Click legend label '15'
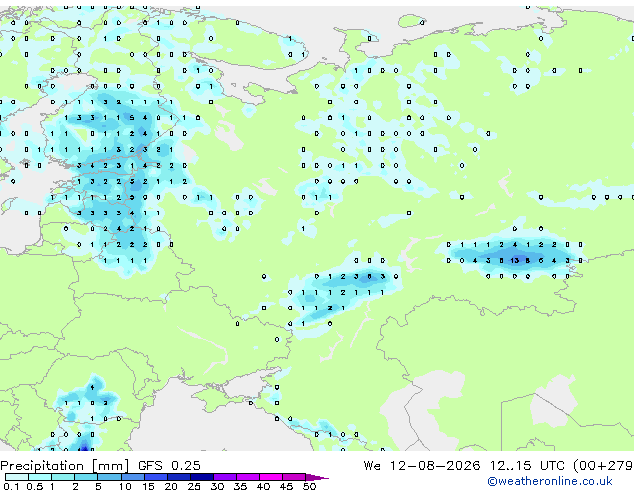The width and height of the screenshot is (634, 490). click(148, 486)
